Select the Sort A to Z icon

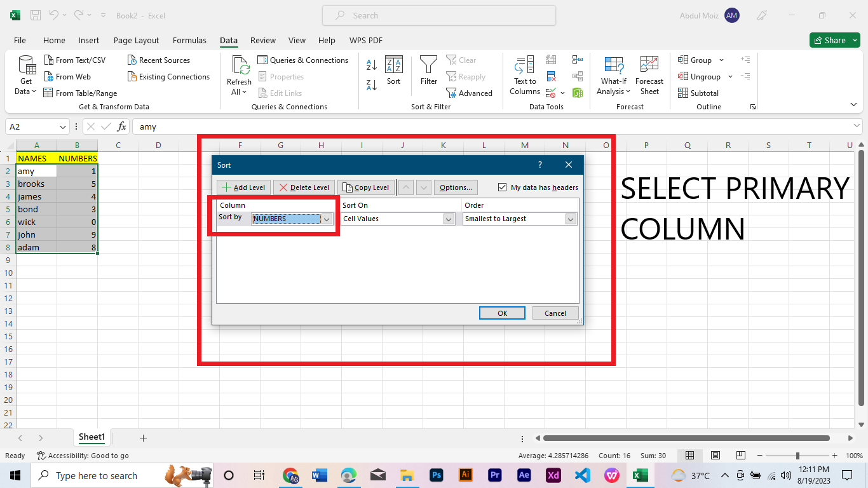coord(370,65)
